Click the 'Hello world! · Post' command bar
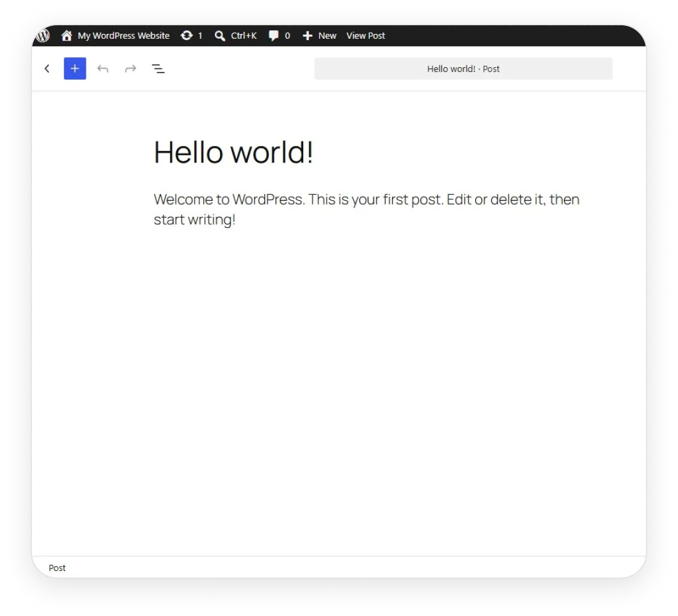Viewport: 678px width, 616px height. [x=463, y=69]
